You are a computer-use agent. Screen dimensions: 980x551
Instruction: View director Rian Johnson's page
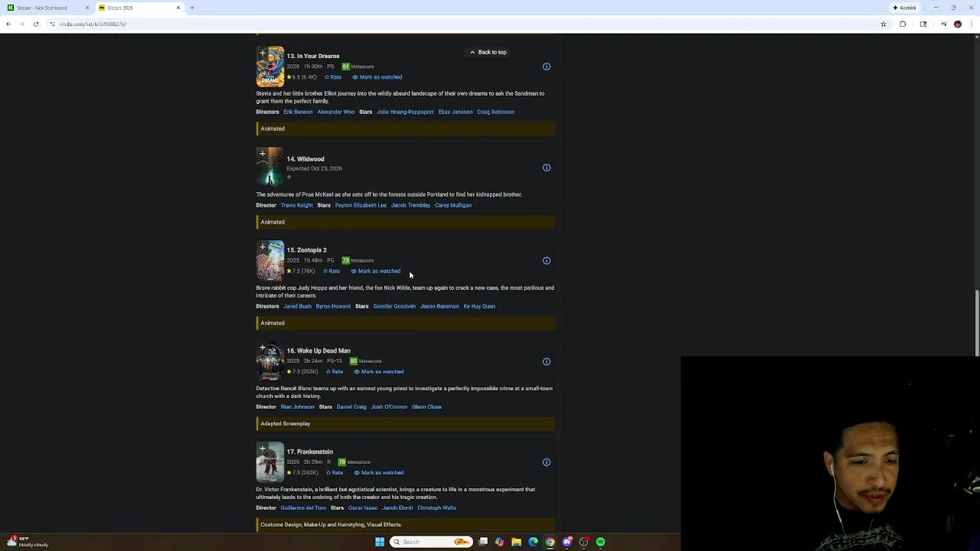297,407
